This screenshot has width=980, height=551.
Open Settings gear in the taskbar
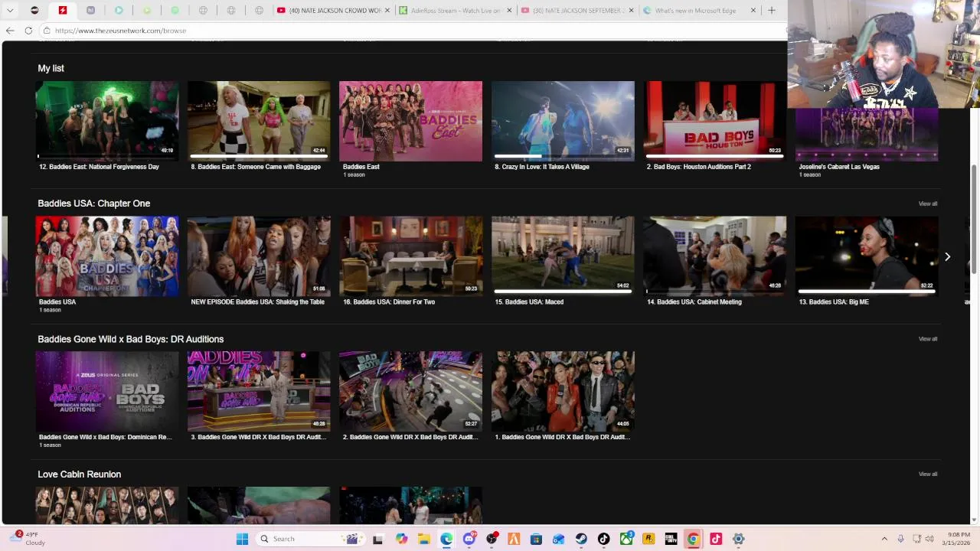tap(738, 539)
